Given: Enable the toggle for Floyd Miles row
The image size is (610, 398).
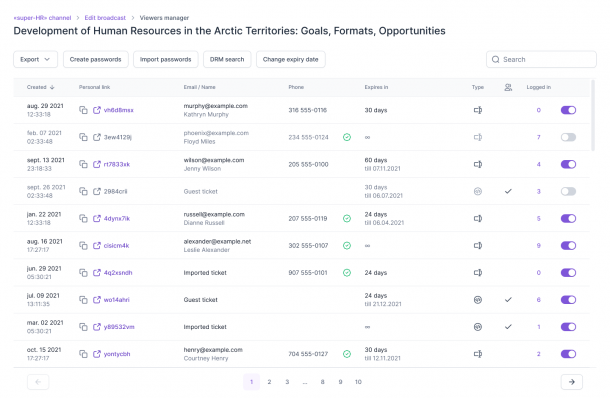Looking at the screenshot, I should click(568, 137).
